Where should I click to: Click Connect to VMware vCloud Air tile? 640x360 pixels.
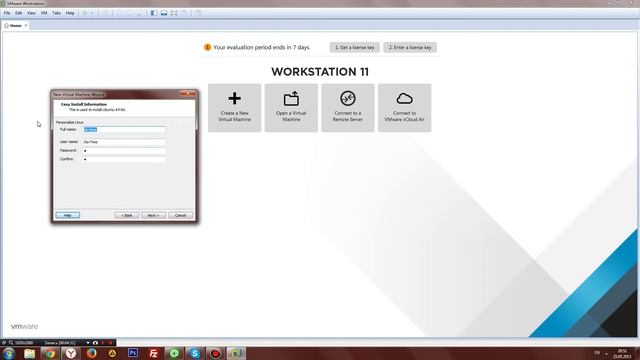pos(404,108)
